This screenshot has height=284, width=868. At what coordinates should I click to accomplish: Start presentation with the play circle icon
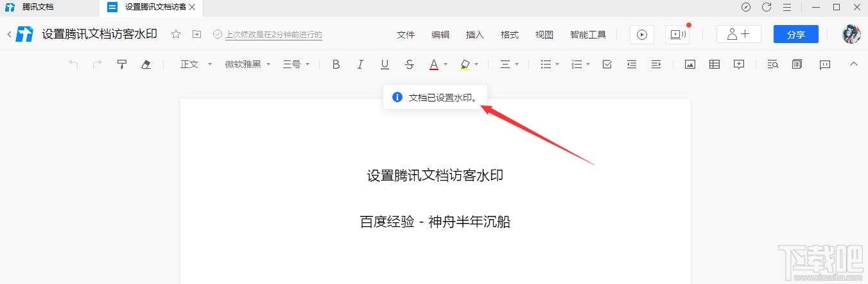(642, 35)
